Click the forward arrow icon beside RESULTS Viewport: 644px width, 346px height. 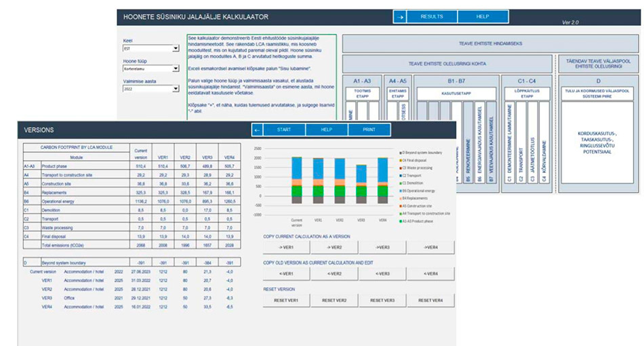coord(401,16)
